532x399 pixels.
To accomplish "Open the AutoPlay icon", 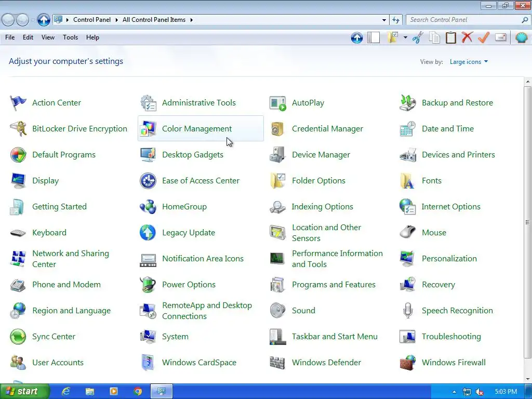I will (278, 103).
